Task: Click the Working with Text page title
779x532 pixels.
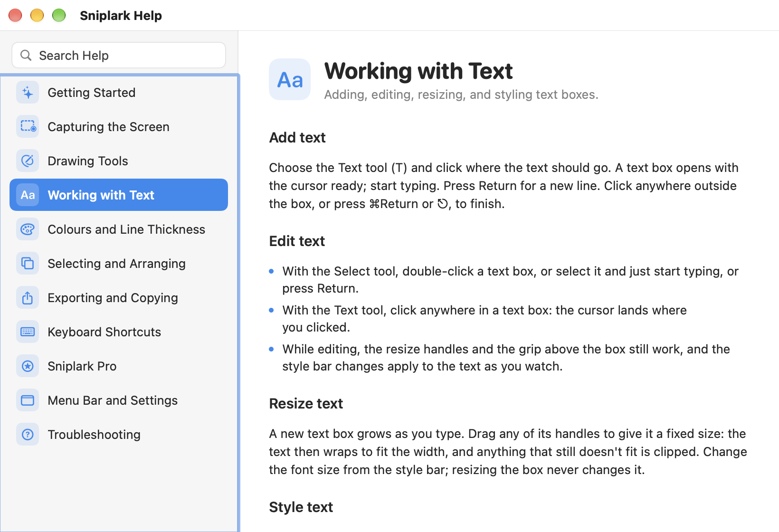Action: [x=418, y=71]
